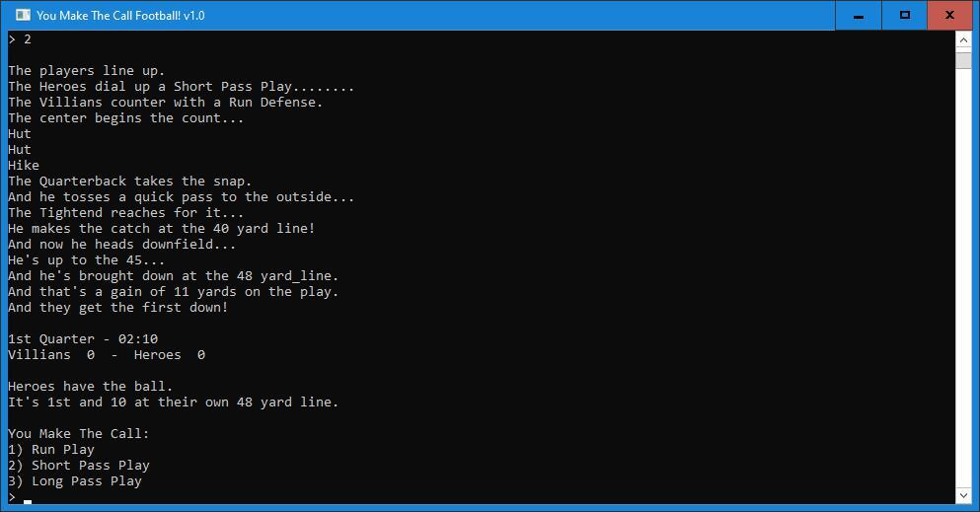
Task: Place cursor at the bottom command prompt
Action: click(28, 499)
